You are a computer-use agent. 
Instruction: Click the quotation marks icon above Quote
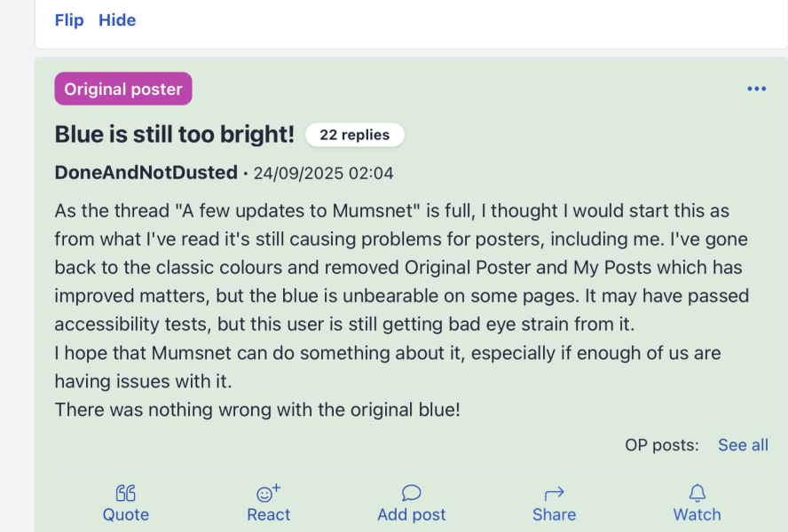pos(125,491)
